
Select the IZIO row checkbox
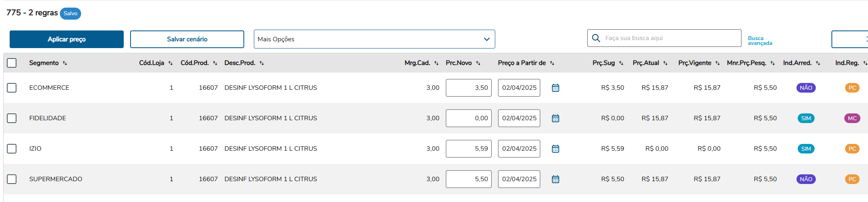[12, 149]
